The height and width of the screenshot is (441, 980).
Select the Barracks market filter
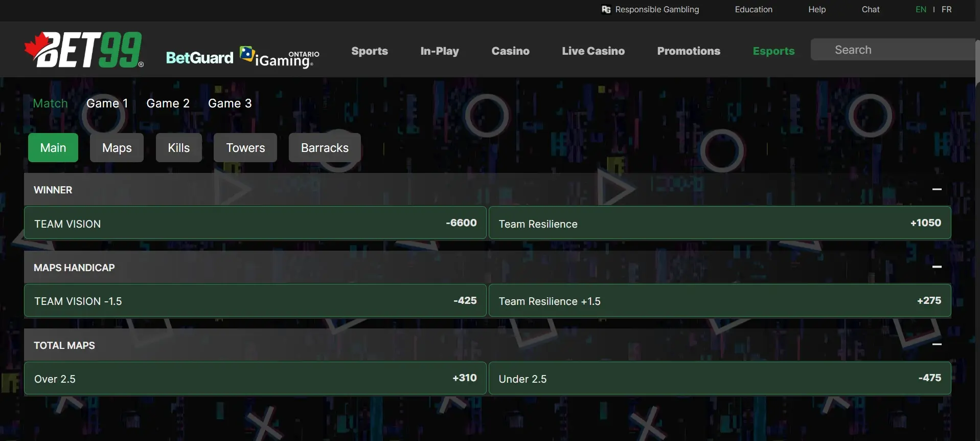[x=325, y=148]
